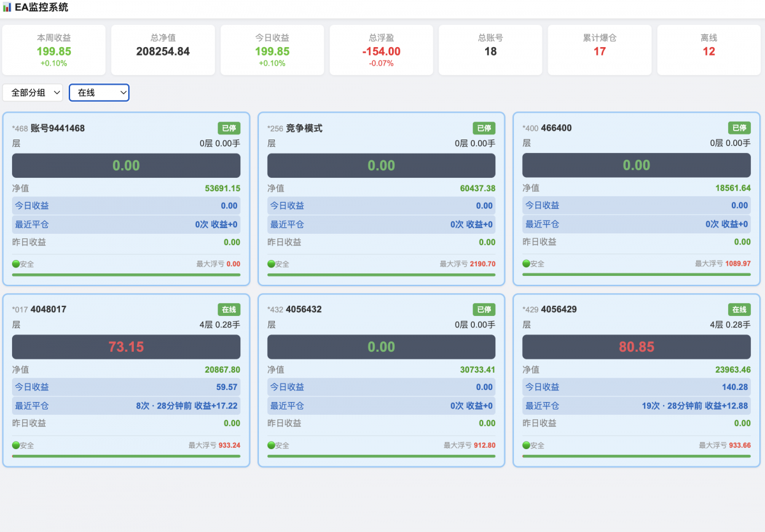This screenshot has height=532, width=765.
Task: Click the 最近平仓 row on 4056429 card
Action: 636,406
